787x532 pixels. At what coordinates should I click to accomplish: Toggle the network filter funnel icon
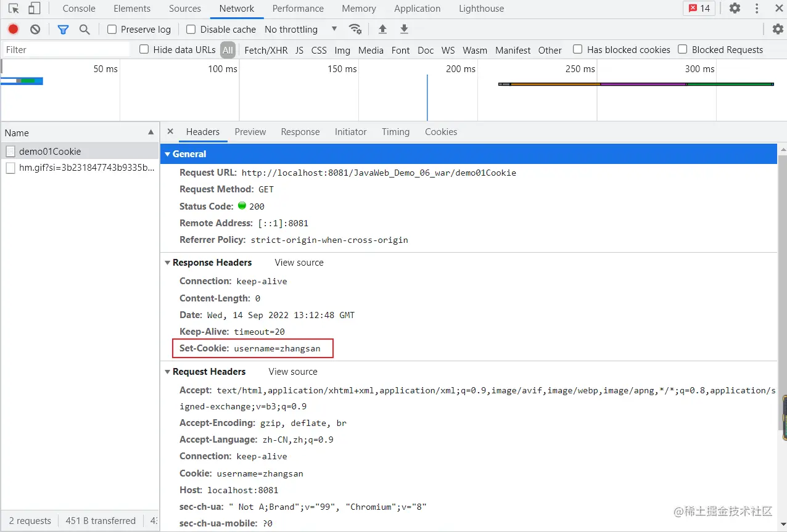(x=63, y=29)
